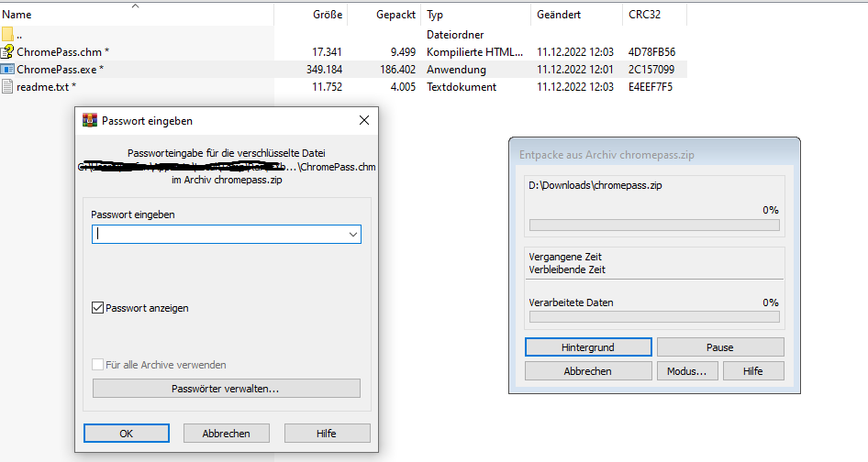Click size value 17.341
Image resolution: width=868 pixels, height=462 pixels.
(x=328, y=52)
